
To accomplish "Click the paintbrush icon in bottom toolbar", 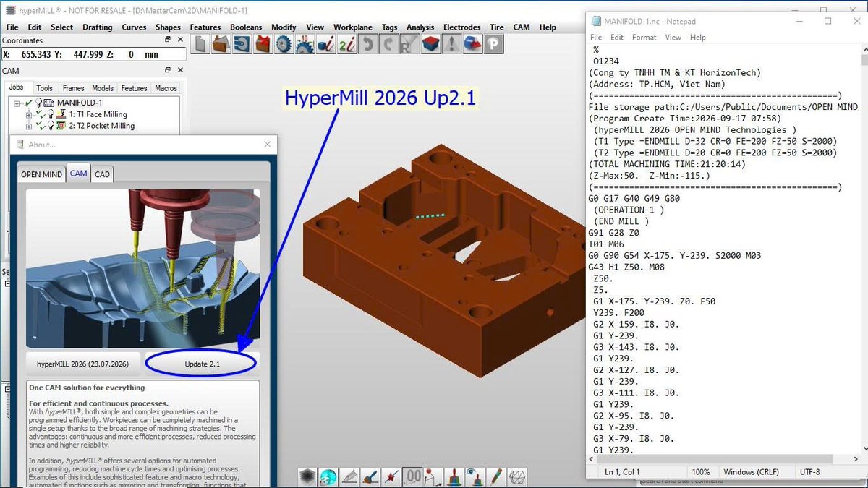I will pos(371,476).
